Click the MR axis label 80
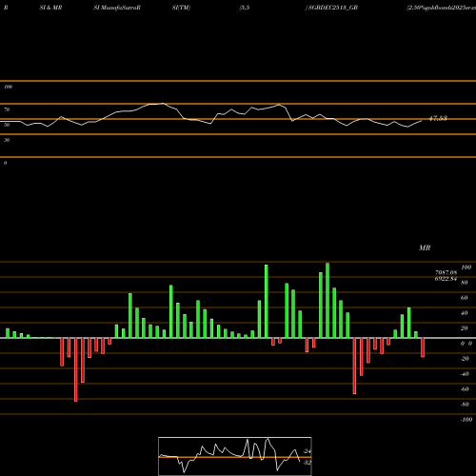476x476 pixels. [465, 283]
